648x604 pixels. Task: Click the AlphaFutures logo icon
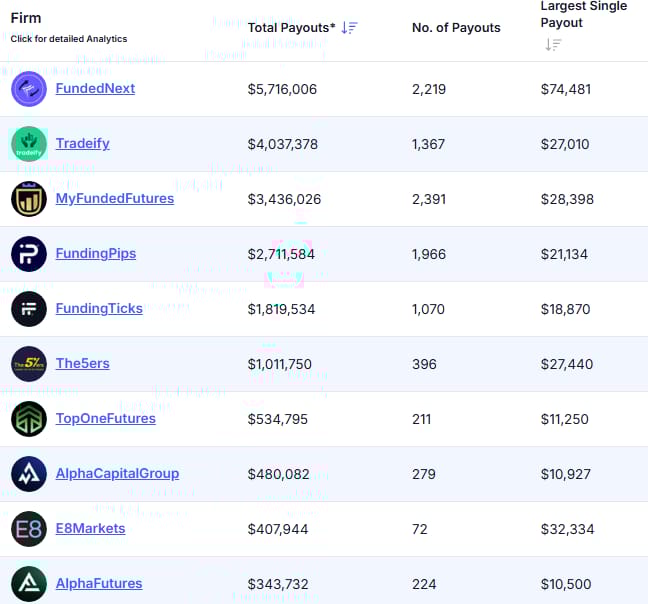coord(29,584)
